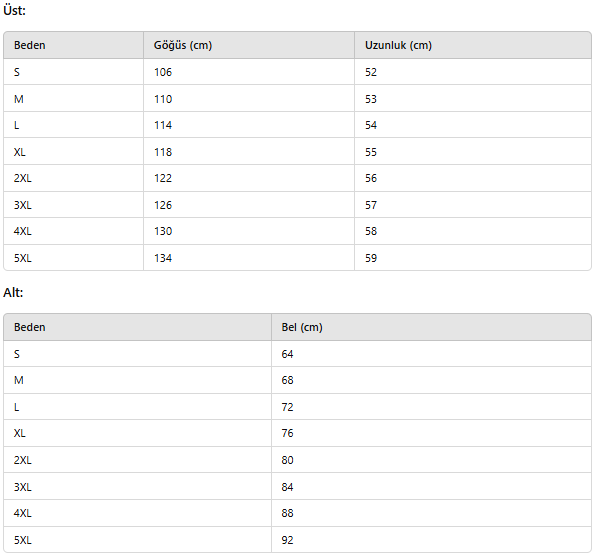
Task: Select the waist value 80 cell
Action: pos(431,460)
